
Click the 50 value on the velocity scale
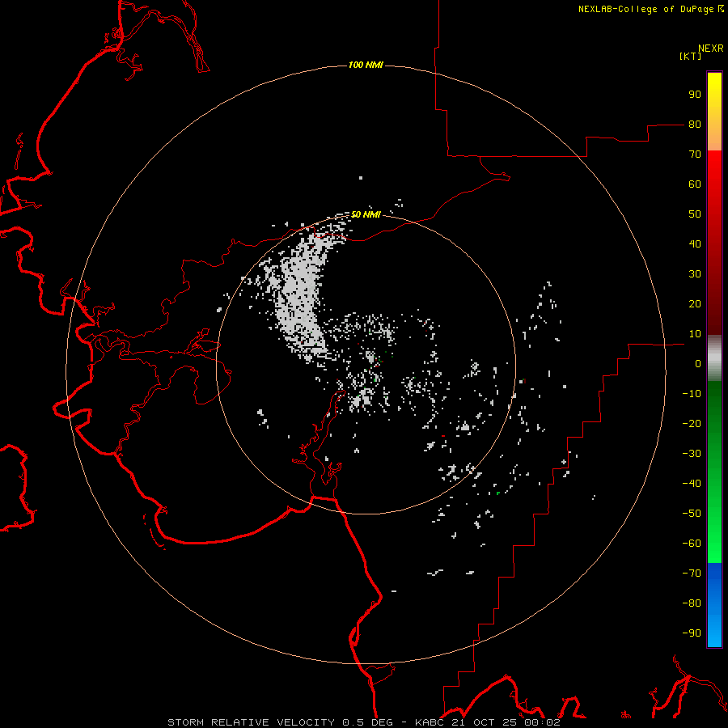[695, 214]
